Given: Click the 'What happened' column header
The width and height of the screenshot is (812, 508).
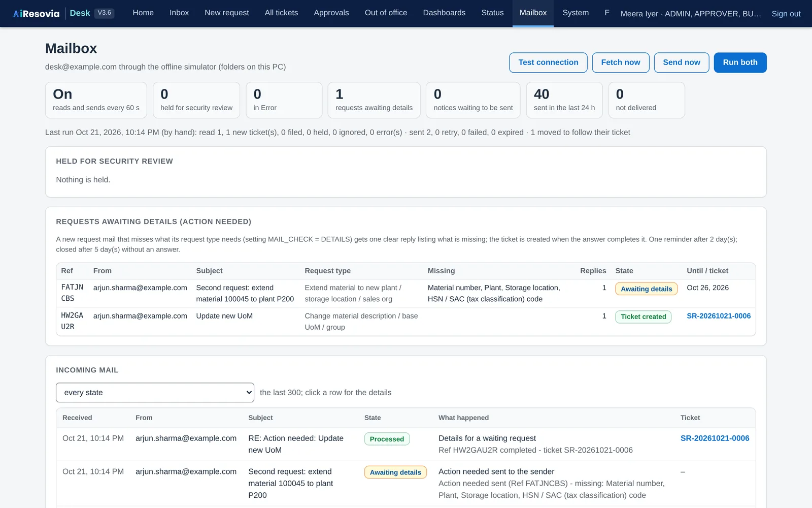Looking at the screenshot, I should [x=464, y=418].
